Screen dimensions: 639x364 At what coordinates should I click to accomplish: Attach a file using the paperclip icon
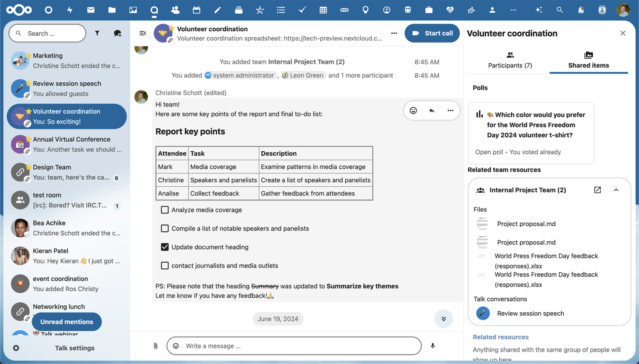pos(156,346)
